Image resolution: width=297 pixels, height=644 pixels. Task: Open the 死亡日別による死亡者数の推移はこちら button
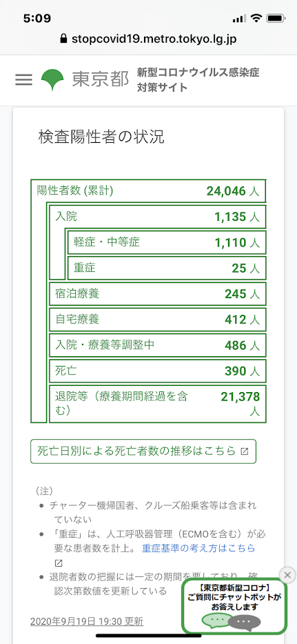tap(143, 451)
